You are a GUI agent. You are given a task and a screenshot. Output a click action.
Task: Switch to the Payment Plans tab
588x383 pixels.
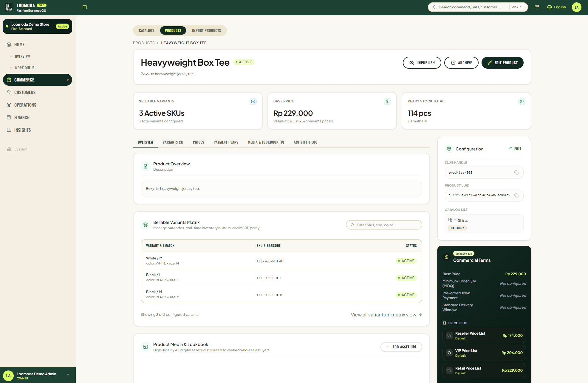pos(226,142)
